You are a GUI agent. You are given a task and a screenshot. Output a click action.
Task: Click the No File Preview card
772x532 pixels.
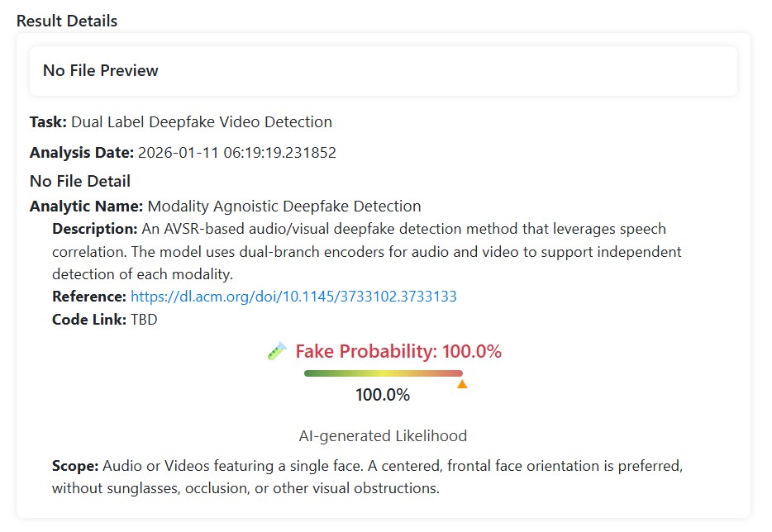(383, 70)
